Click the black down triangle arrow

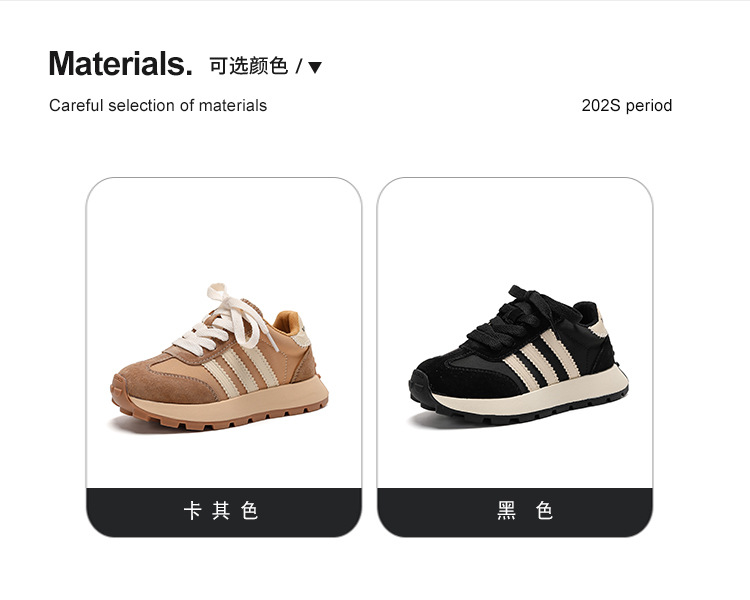click(315, 67)
